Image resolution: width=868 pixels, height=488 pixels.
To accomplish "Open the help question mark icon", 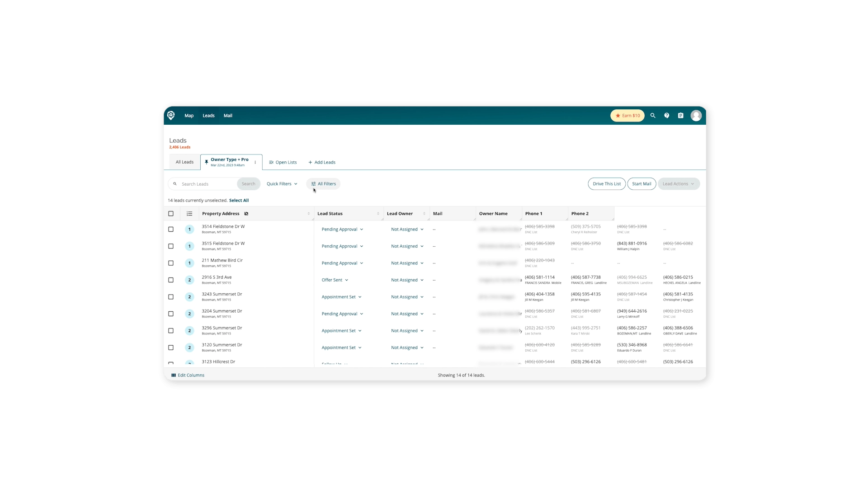I will coord(666,116).
